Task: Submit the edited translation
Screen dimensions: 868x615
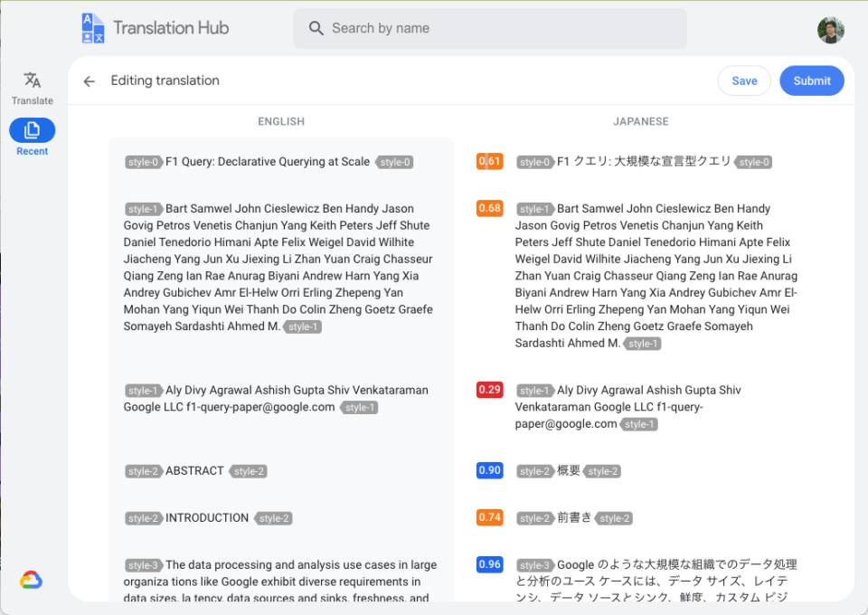Action: (811, 80)
